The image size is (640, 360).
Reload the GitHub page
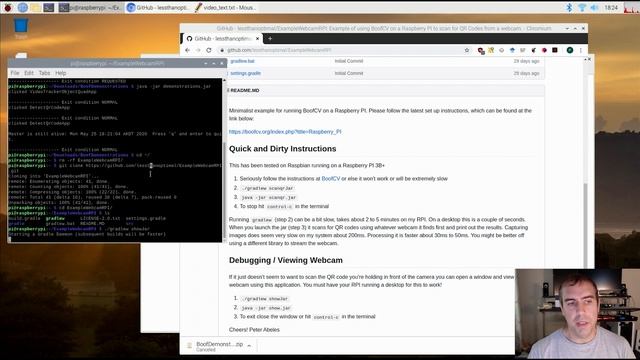pos(209,50)
